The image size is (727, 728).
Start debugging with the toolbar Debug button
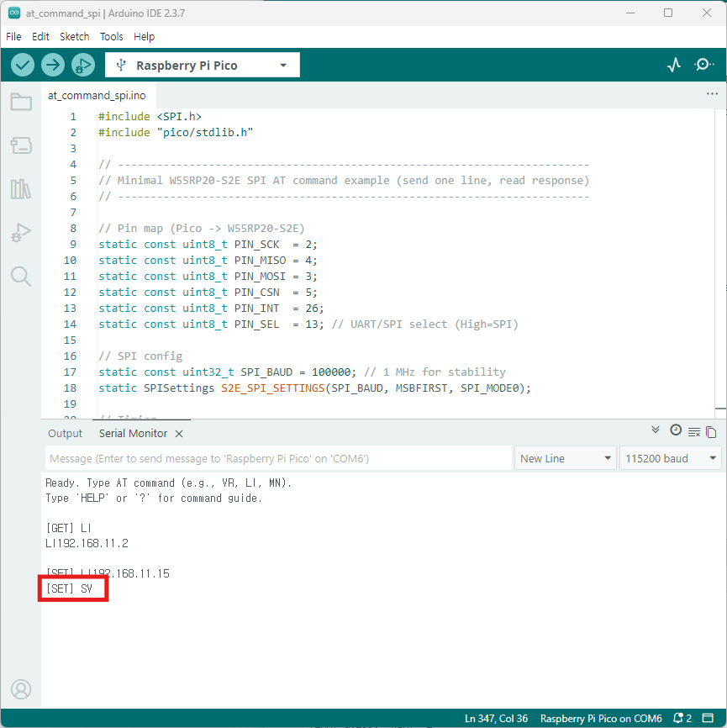(83, 65)
